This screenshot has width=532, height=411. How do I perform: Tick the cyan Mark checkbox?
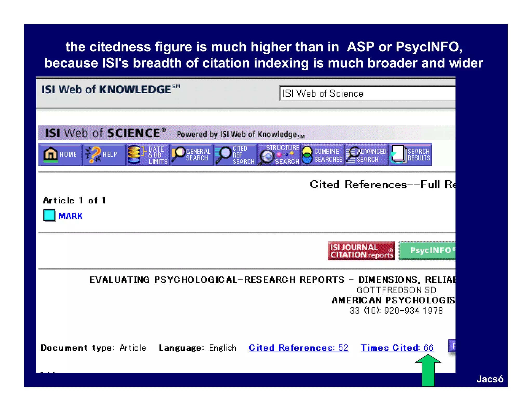49,215
